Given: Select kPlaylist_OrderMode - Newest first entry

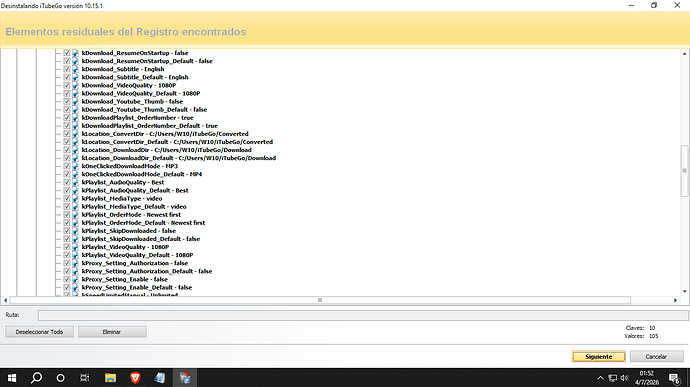Looking at the screenshot, I should 131,215.
